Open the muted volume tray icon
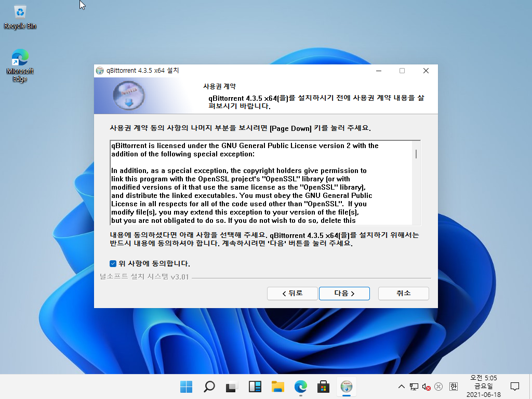 [426, 387]
